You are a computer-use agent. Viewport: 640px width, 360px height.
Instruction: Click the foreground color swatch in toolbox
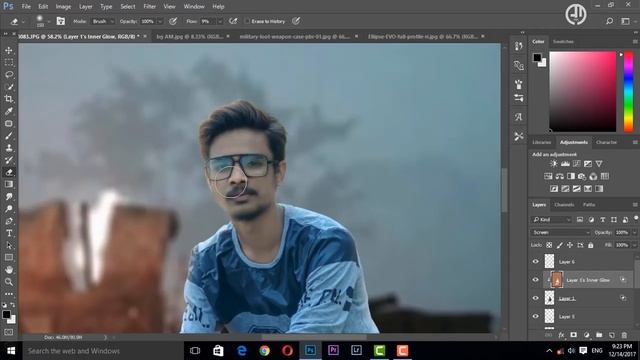6,315
